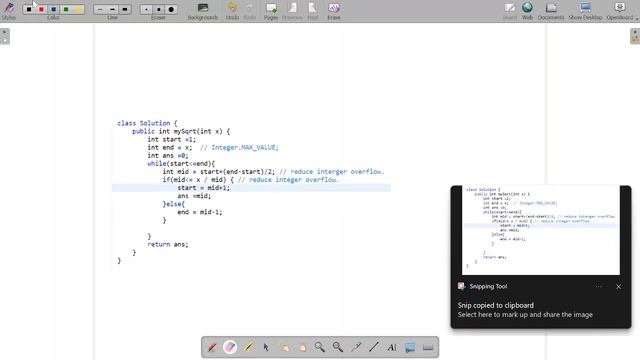Select the Eraser tool in stylus palette
Screen dimensions: 640x360
pos(230,347)
